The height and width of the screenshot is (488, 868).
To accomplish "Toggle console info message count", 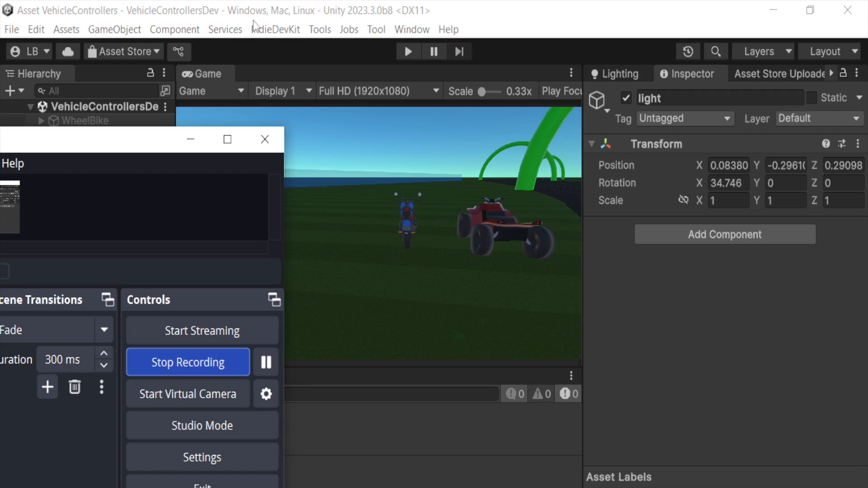I will [515, 394].
